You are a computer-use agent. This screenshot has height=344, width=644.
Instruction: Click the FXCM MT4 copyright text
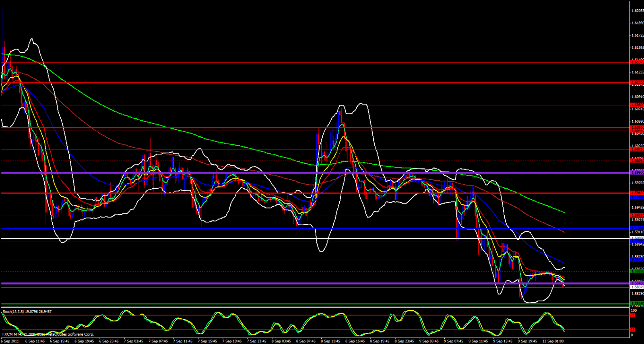48,334
